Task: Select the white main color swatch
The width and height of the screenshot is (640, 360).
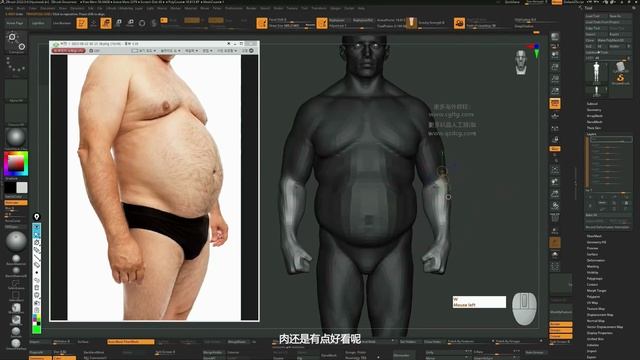Action: [22, 188]
